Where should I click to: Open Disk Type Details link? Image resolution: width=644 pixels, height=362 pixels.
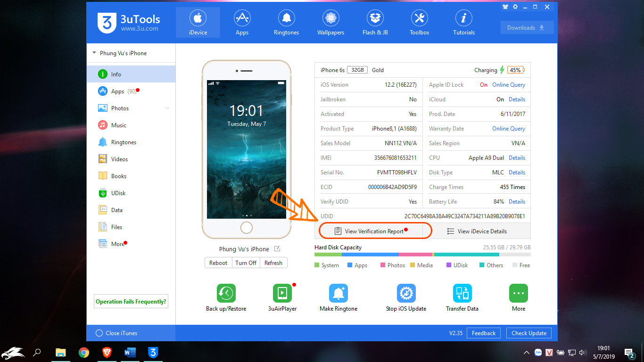coord(517,173)
